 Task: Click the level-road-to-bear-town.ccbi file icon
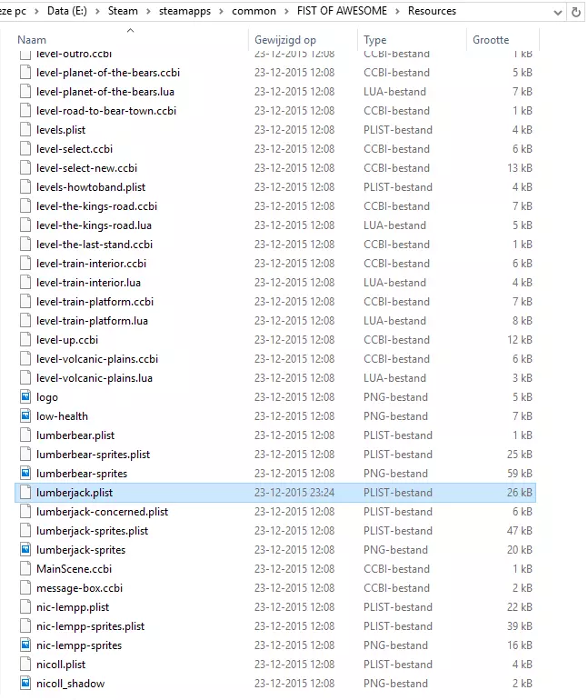click(x=25, y=111)
